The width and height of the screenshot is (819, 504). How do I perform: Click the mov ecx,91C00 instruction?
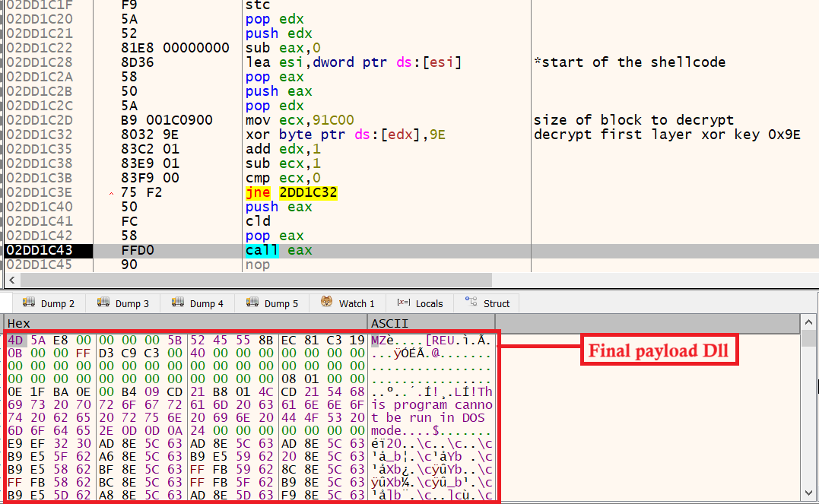coord(300,120)
